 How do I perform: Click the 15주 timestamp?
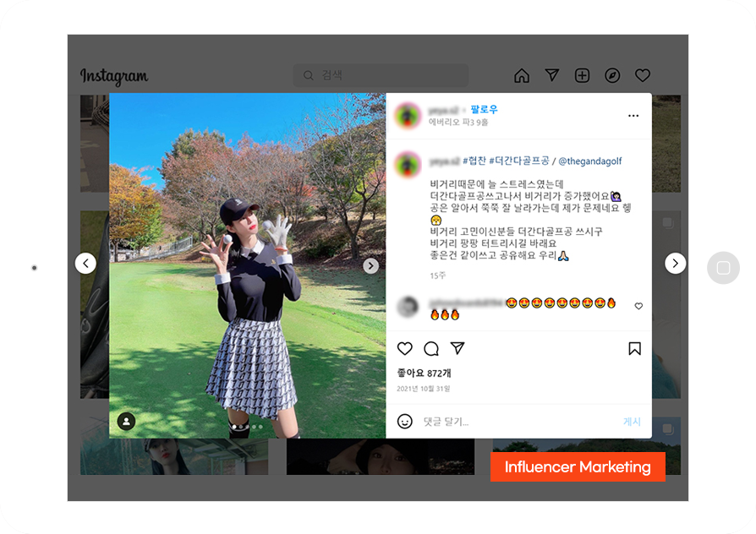tap(438, 275)
